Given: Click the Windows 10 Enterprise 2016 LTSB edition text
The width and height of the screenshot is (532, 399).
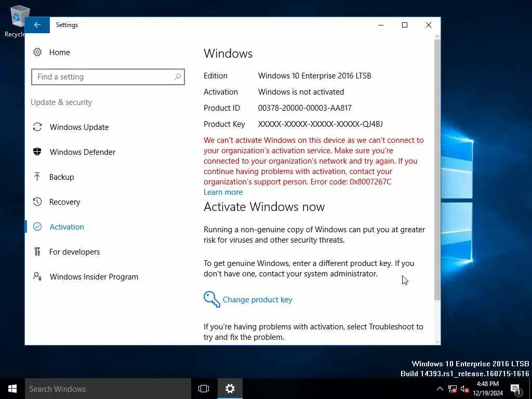Looking at the screenshot, I should click(x=314, y=76).
